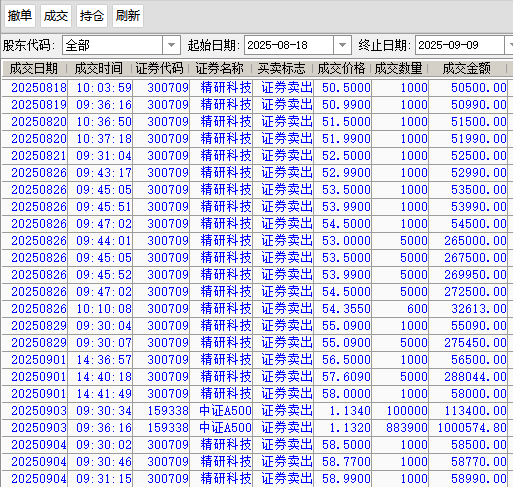Click the 成交数量 column header

pyautogui.click(x=399, y=69)
